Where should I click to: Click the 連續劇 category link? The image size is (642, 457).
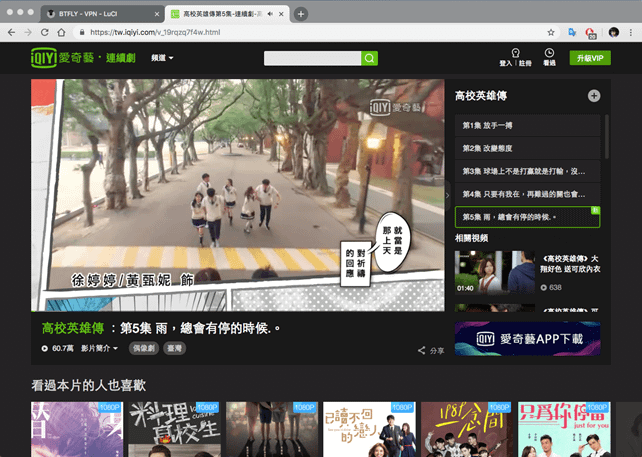tap(121, 58)
